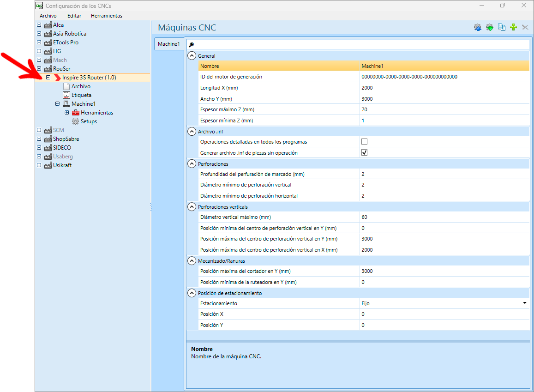Select the ShopSabre factory icon
Screen dimensions: 534x392
pyautogui.click(x=48, y=139)
